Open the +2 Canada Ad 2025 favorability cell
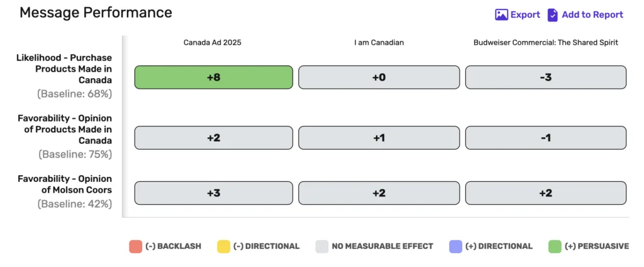This screenshot has height=267, width=644. 214,138
